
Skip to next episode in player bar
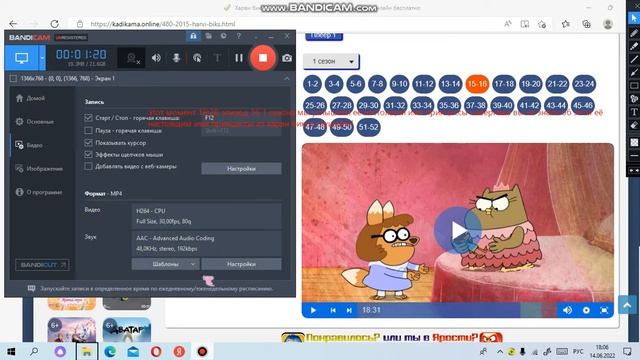pos(349,310)
